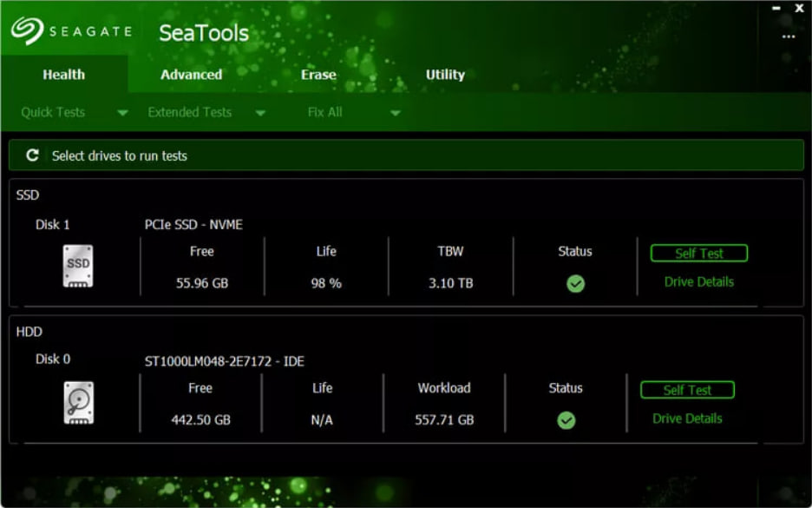The width and height of the screenshot is (812, 508).
Task: Click the refresh drives icon
Action: pyautogui.click(x=33, y=155)
